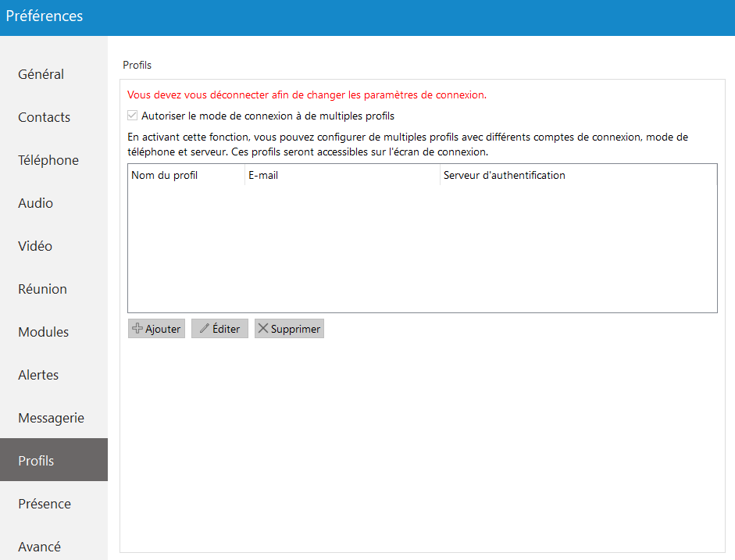This screenshot has height=560, width=735.
Task: Toggle multiple profiles connection mode checkbox
Action: click(133, 116)
